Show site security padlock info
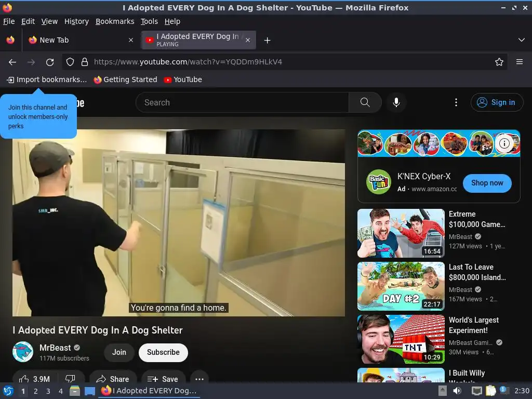This screenshot has width=532, height=399. (x=85, y=62)
